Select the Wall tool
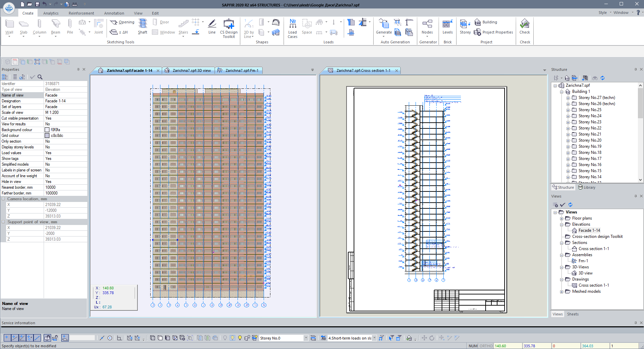This screenshot has height=349, width=644. click(9, 27)
